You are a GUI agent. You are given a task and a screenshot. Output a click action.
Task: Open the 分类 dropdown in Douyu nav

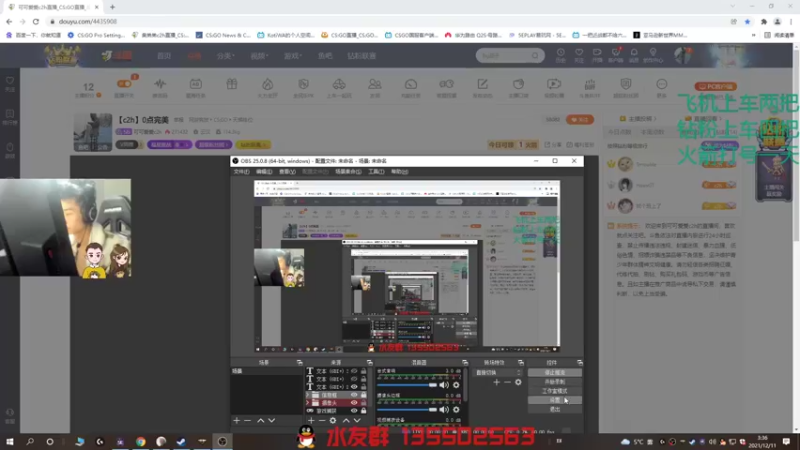click(x=225, y=56)
